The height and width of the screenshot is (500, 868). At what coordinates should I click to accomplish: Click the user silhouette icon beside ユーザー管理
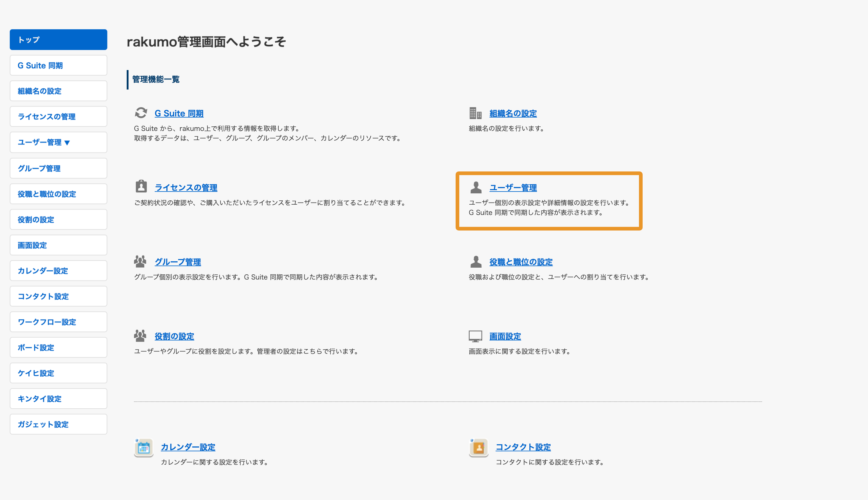pyautogui.click(x=475, y=187)
